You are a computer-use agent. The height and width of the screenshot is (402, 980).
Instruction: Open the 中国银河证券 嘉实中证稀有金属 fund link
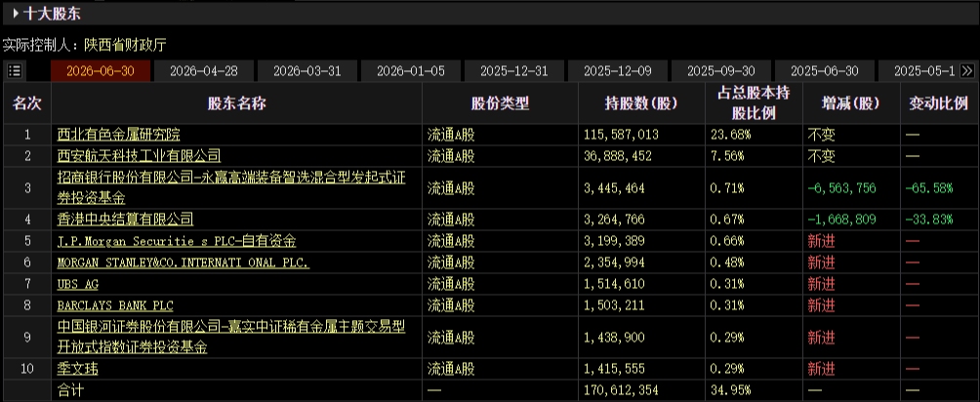coord(230,337)
